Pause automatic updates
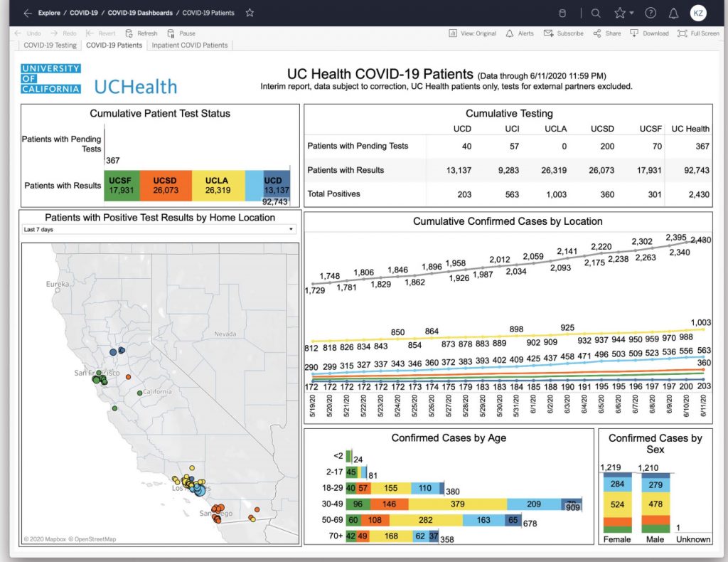Screen dimensions: 728x562 (181, 33)
